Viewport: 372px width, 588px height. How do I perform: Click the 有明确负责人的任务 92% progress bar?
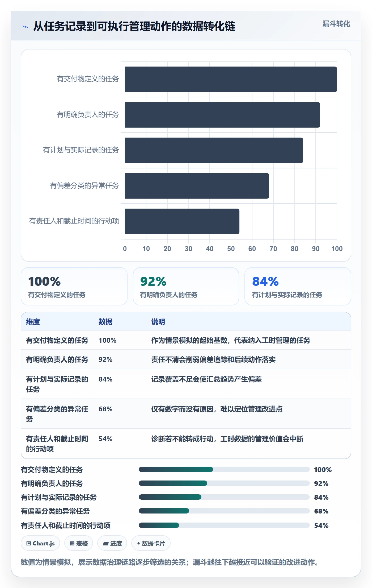pyautogui.click(x=224, y=483)
